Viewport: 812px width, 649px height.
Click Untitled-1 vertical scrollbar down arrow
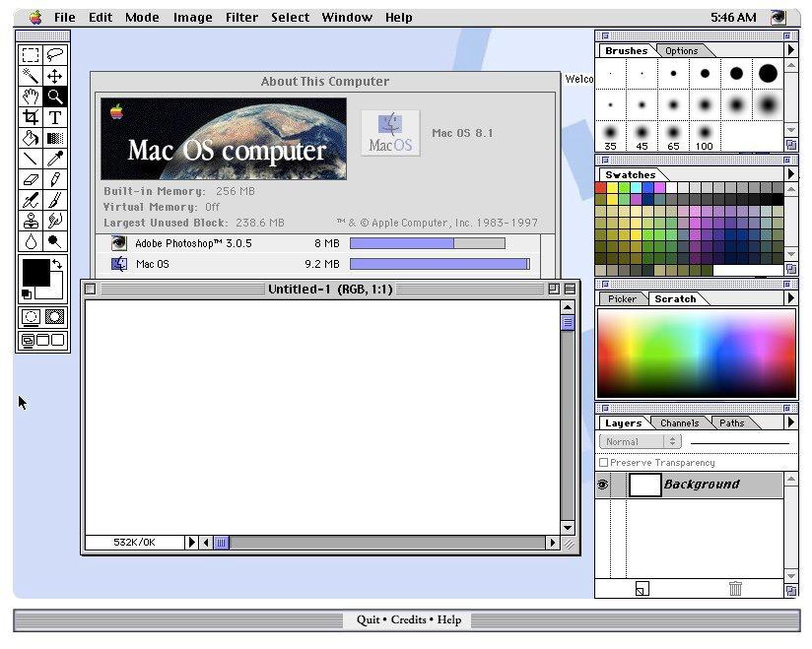tap(568, 528)
